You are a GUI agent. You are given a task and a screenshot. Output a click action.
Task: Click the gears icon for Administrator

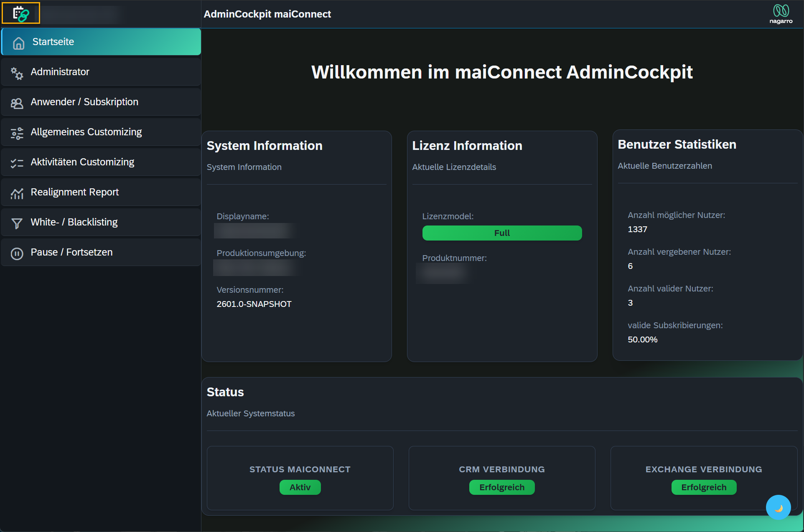(x=17, y=73)
